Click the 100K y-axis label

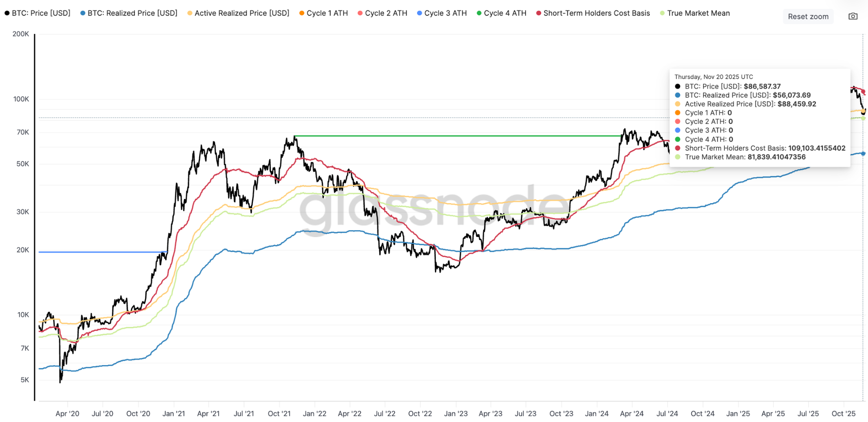(x=21, y=99)
